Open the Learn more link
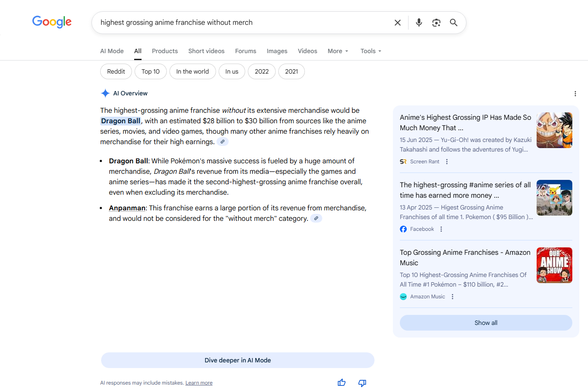 coord(199,383)
